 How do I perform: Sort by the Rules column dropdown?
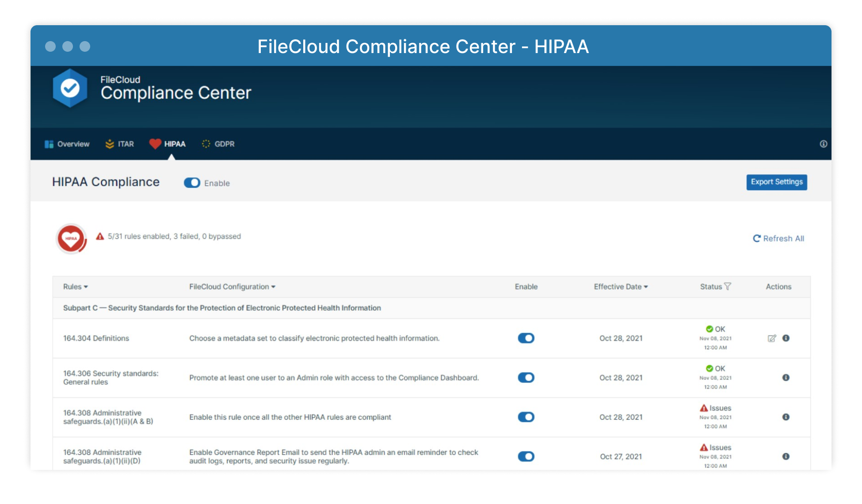tap(76, 287)
